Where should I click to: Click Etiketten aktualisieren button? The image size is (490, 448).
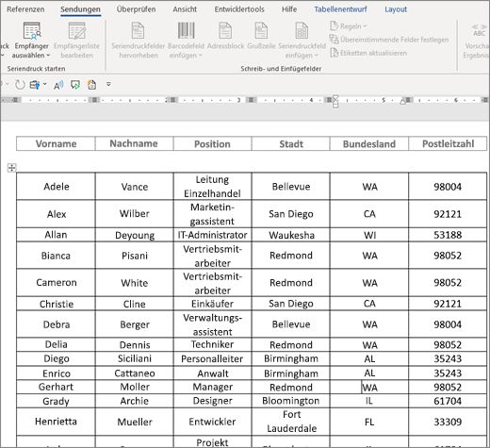click(x=368, y=53)
